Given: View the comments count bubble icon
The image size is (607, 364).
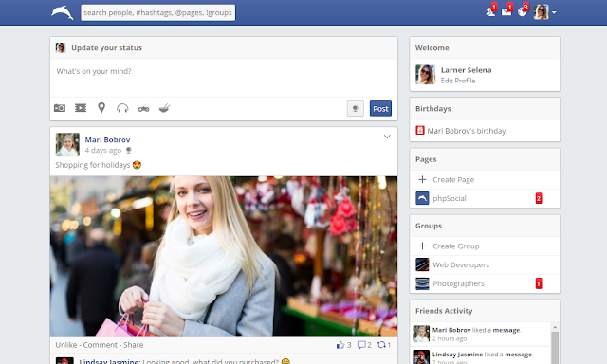Looking at the screenshot, I should [361, 345].
